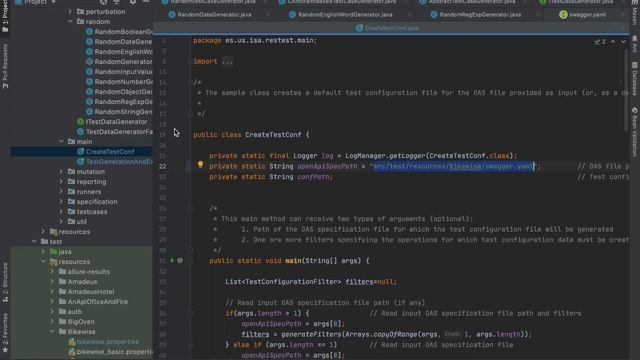640x360 pixels.
Task: Close the swagger.yaml tab
Action: 623,15
